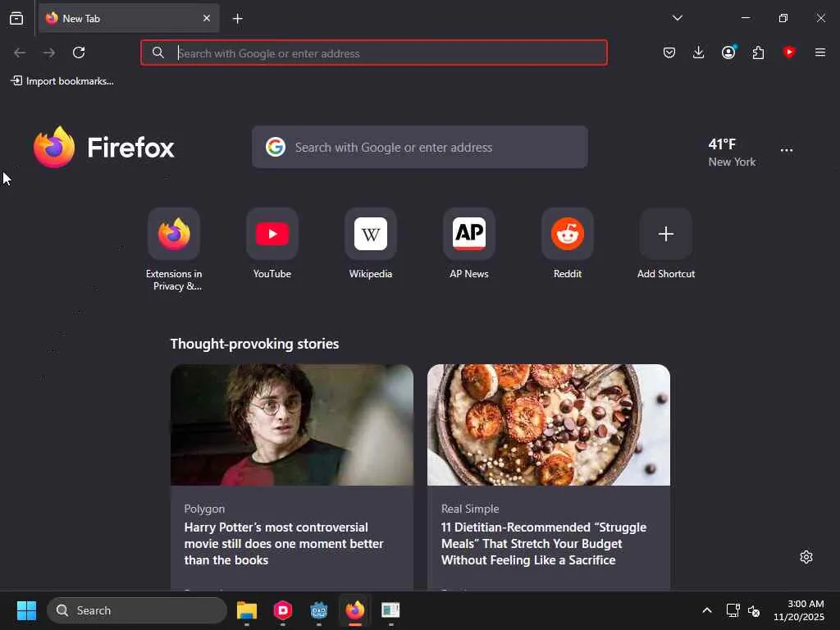Click the network status tray icon
This screenshot has width=840, height=630.
(733, 610)
